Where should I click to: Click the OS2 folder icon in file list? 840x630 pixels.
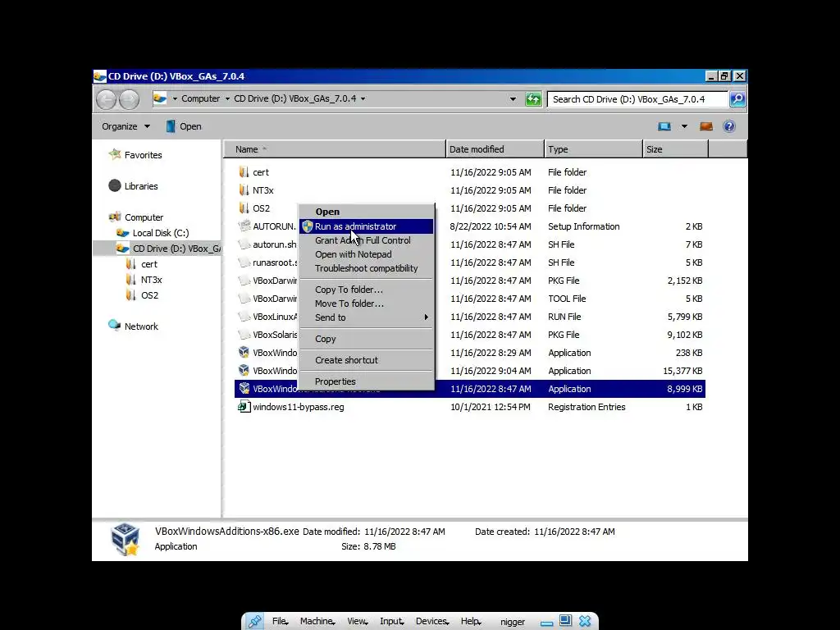pyautogui.click(x=244, y=208)
